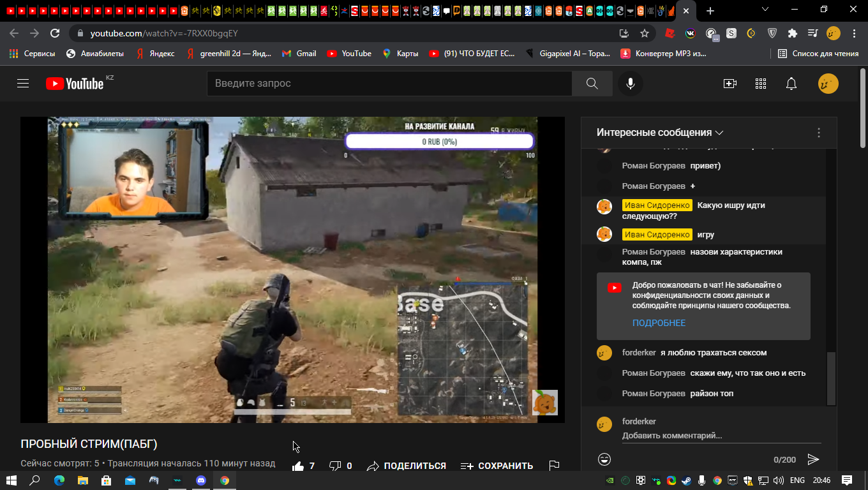Image resolution: width=868 pixels, height=490 pixels.
Task: Go to YouTube home via the logo
Action: [x=75, y=84]
